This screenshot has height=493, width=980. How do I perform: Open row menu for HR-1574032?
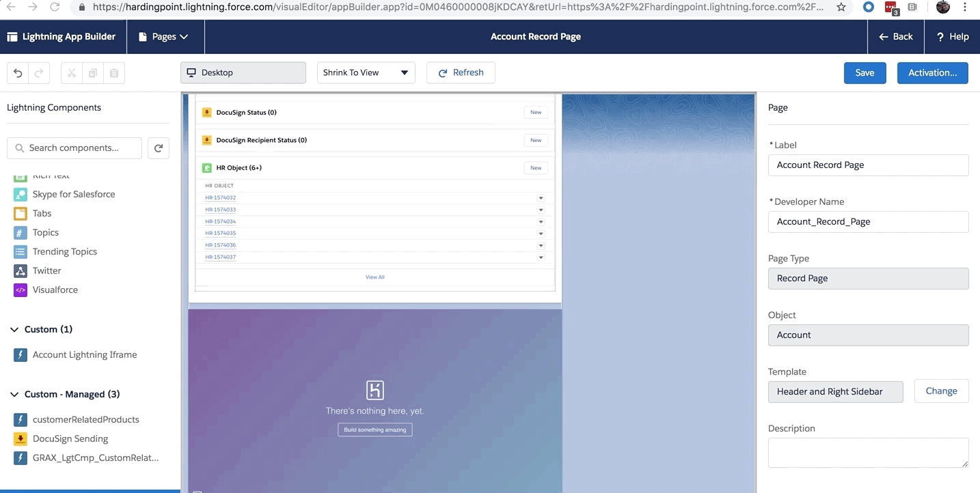click(541, 198)
